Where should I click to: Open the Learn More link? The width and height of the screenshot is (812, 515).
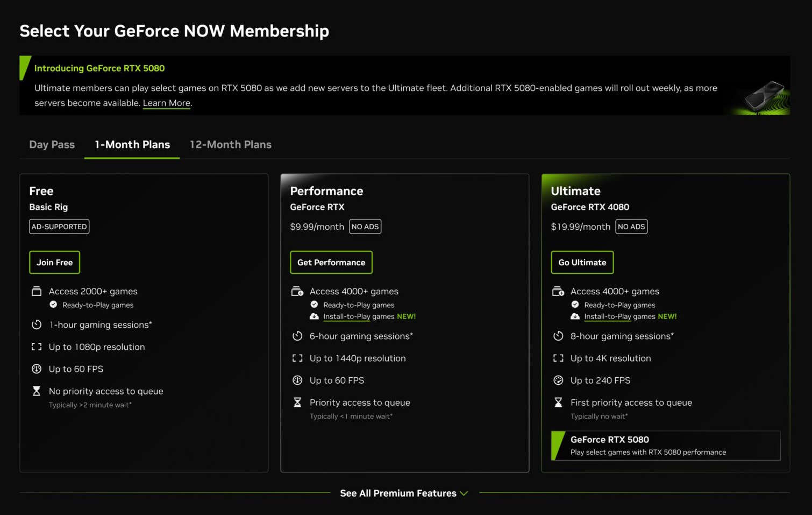pos(167,103)
